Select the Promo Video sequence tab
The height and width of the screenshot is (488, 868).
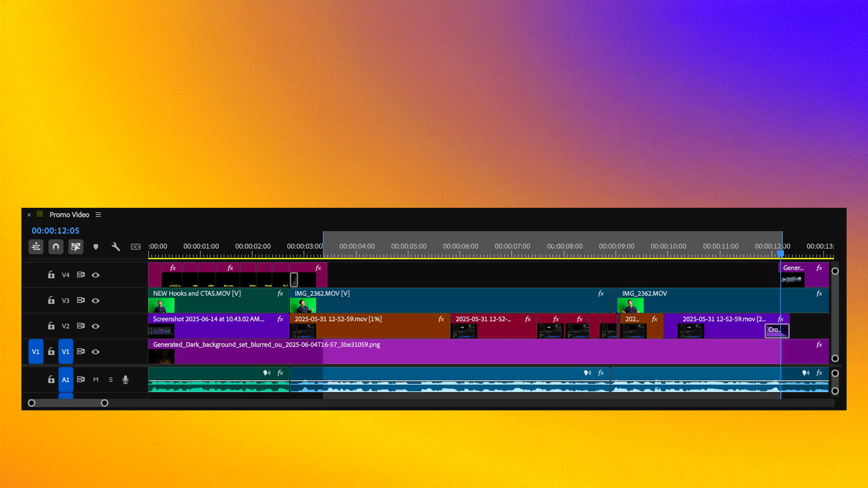click(69, 215)
